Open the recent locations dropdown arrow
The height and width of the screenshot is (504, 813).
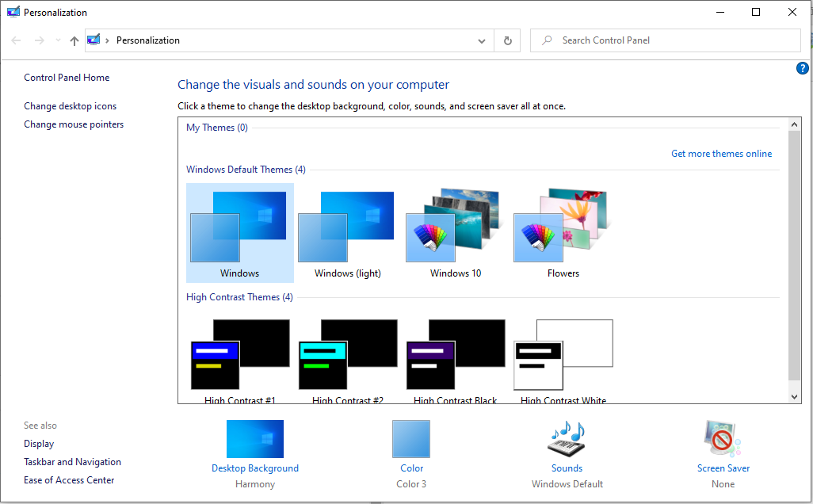pos(58,40)
